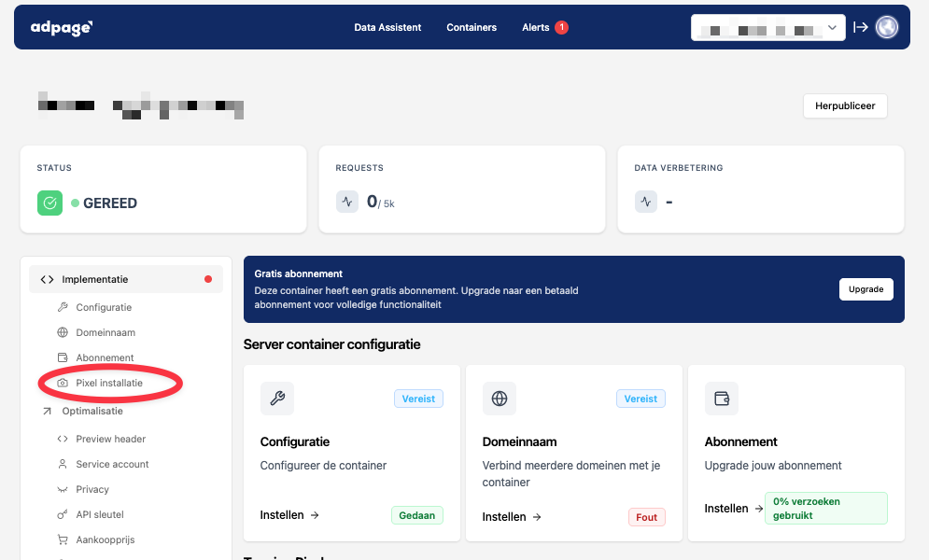Click the Data verbetering pulse icon
The width and height of the screenshot is (929, 560).
[646, 202]
